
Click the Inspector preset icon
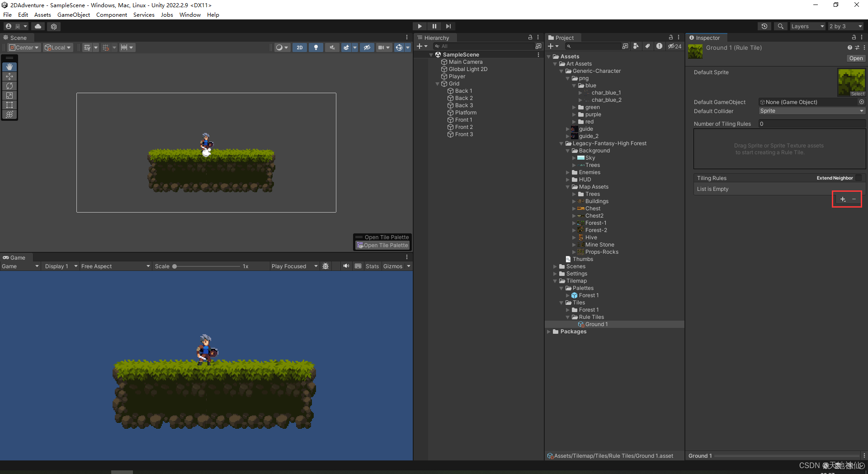[857, 47]
